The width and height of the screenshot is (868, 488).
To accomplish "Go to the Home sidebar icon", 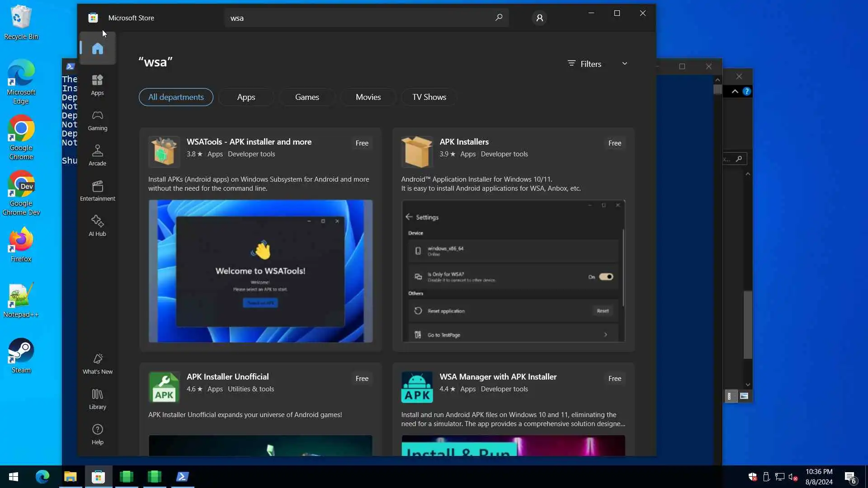I will [98, 48].
